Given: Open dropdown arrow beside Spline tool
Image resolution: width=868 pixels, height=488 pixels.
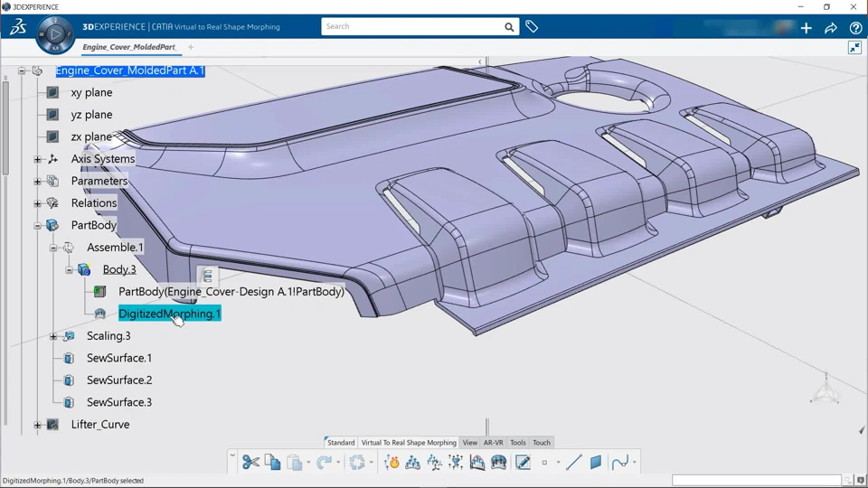Looking at the screenshot, I should pos(635,463).
